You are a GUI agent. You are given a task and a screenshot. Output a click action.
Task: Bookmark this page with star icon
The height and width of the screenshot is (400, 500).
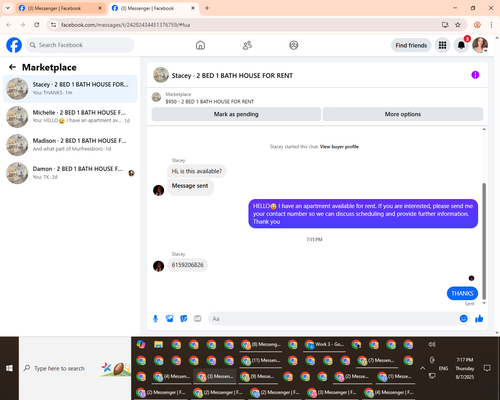[x=458, y=25]
